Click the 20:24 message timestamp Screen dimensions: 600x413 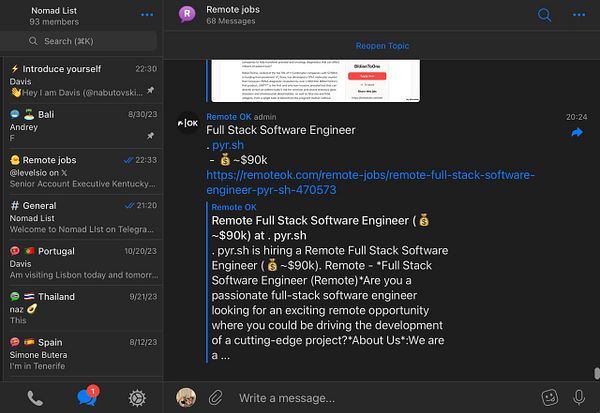click(576, 117)
